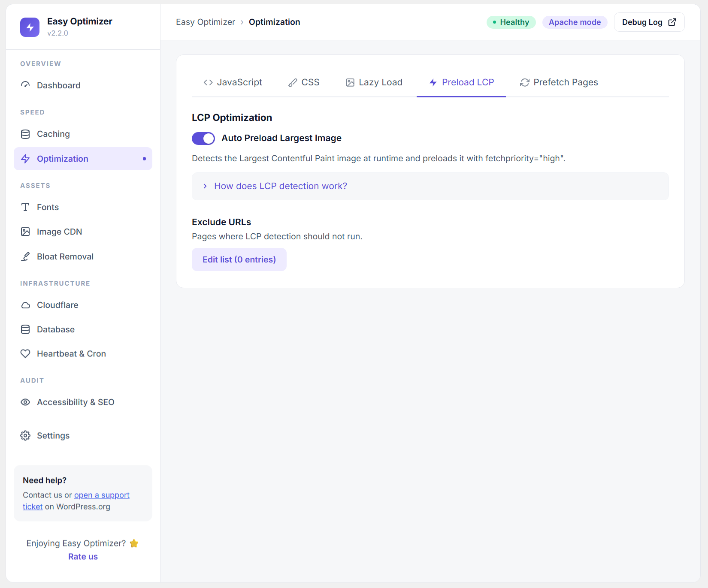Viewport: 708px width, 588px height.
Task: Click the Settings gear icon
Action: (25, 435)
